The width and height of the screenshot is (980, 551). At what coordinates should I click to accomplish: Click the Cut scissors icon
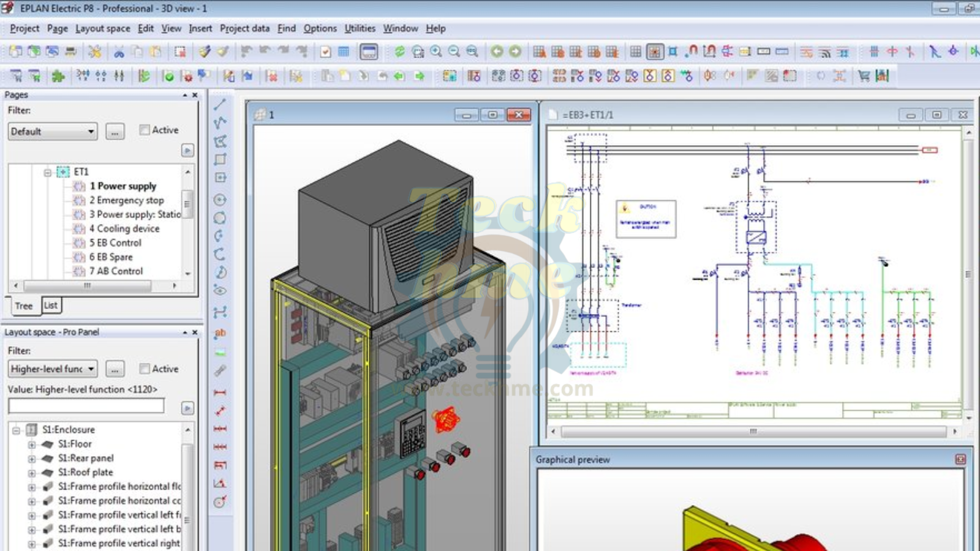(x=119, y=52)
